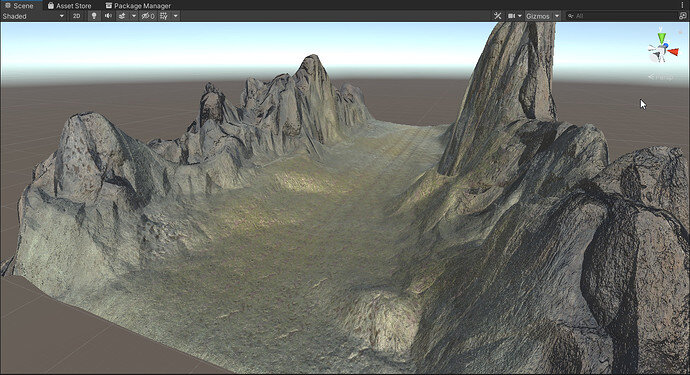Toggle scene lighting with the lightbulb icon
The image size is (690, 375).
pos(94,16)
